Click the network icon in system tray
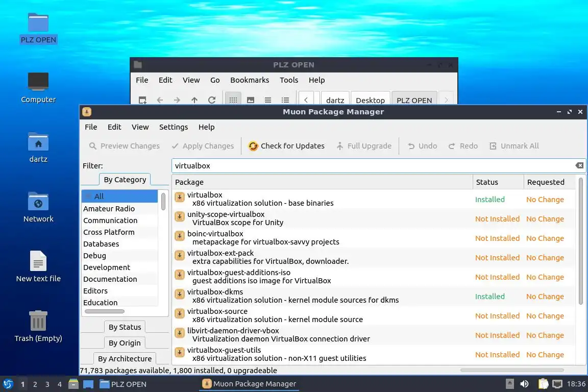Viewport: 588px width, 392px height. tap(557, 384)
